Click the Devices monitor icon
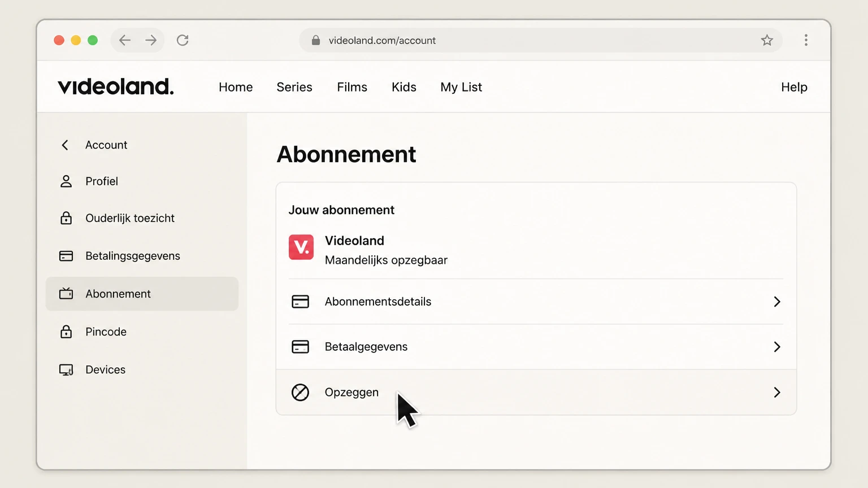This screenshot has height=488, width=868. pos(66,370)
